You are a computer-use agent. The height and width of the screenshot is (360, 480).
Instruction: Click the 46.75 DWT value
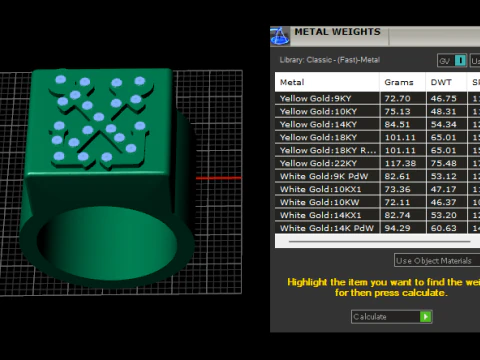(443, 99)
